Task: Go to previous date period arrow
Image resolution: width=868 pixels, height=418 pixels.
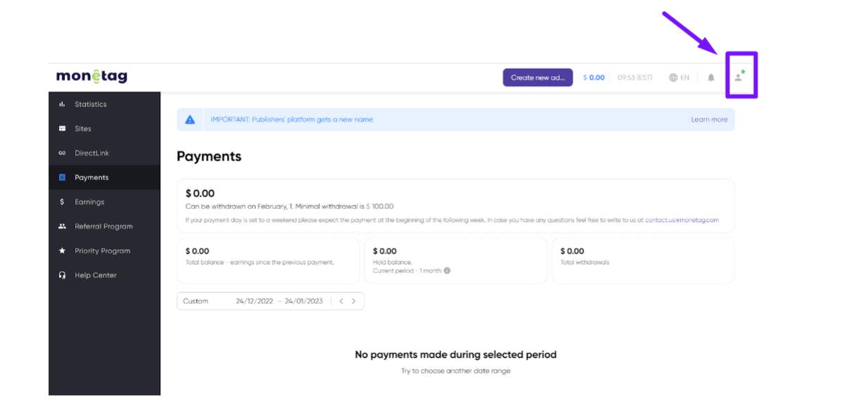Action: [341, 301]
